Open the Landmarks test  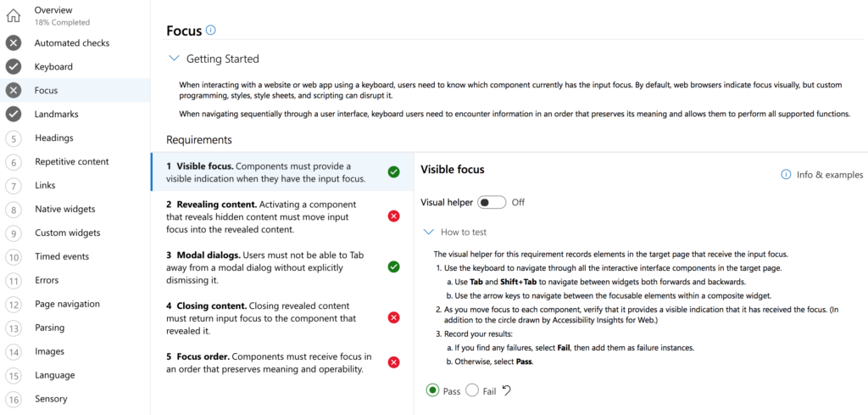57,114
